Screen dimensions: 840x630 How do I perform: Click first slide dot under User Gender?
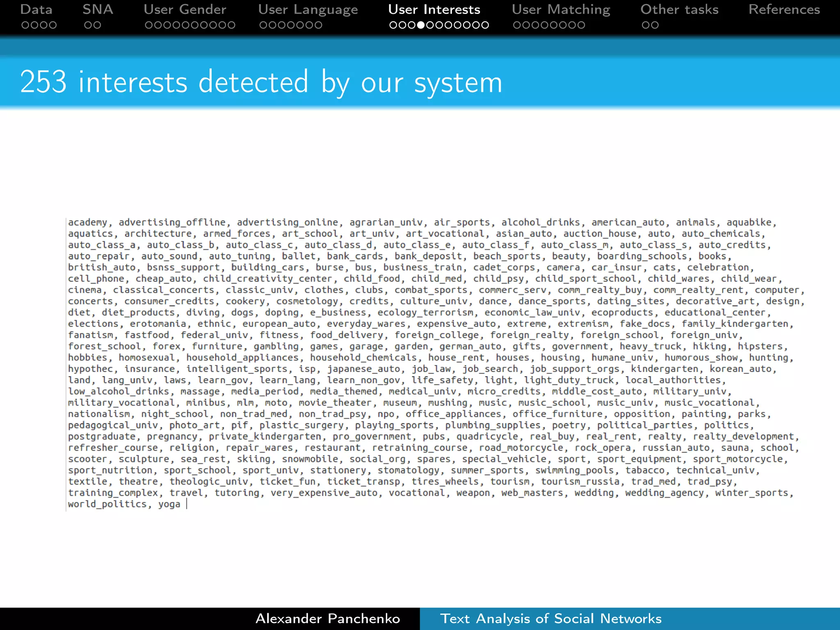pos(149,25)
